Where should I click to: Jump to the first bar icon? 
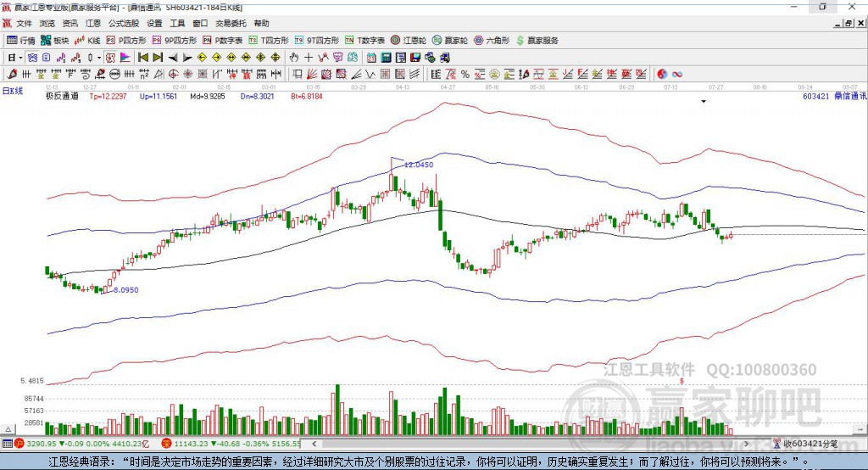tap(142, 58)
